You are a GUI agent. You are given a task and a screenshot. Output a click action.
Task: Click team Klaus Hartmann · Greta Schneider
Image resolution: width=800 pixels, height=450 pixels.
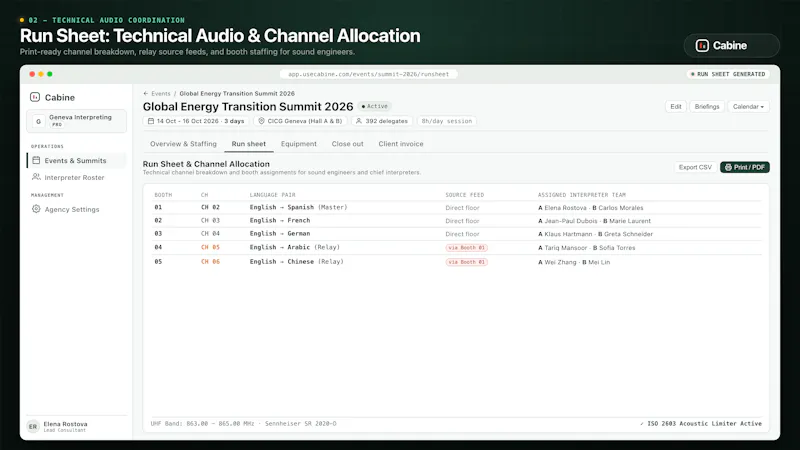[595, 234]
